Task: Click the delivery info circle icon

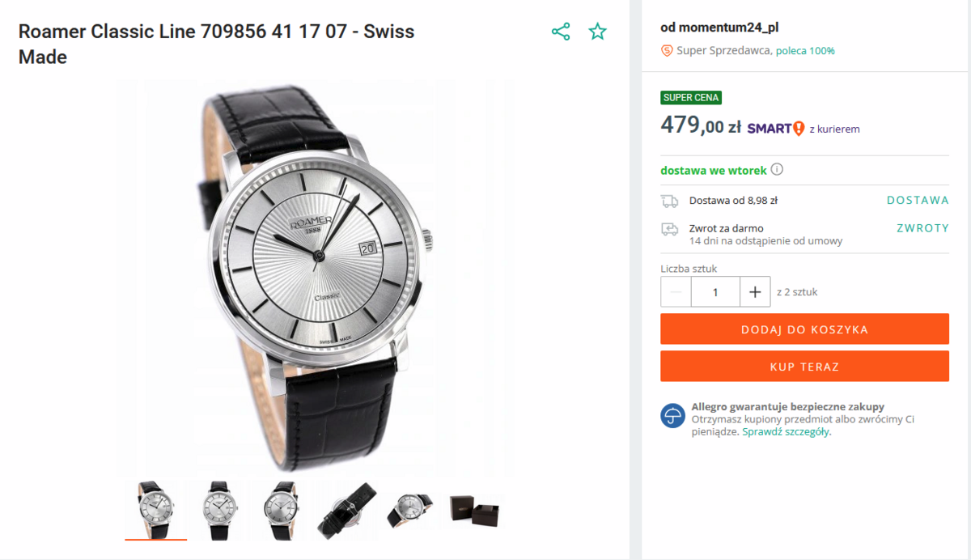Action: 777,170
